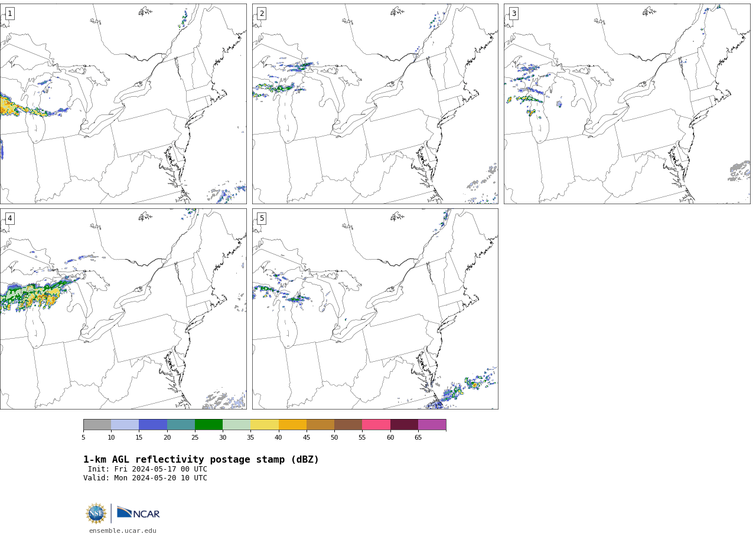Open ensemble member 4 reflectivity map
The image size is (756, 537).
pos(123,309)
